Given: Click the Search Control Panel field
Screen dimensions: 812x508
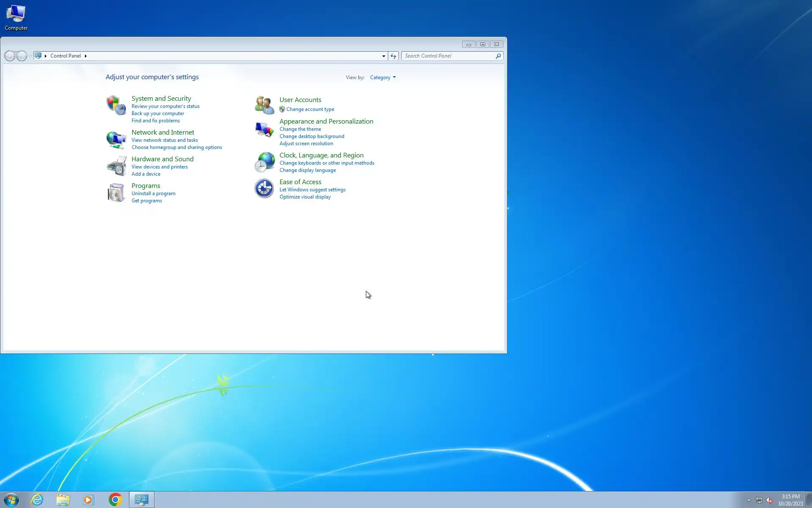Looking at the screenshot, I should (x=448, y=56).
